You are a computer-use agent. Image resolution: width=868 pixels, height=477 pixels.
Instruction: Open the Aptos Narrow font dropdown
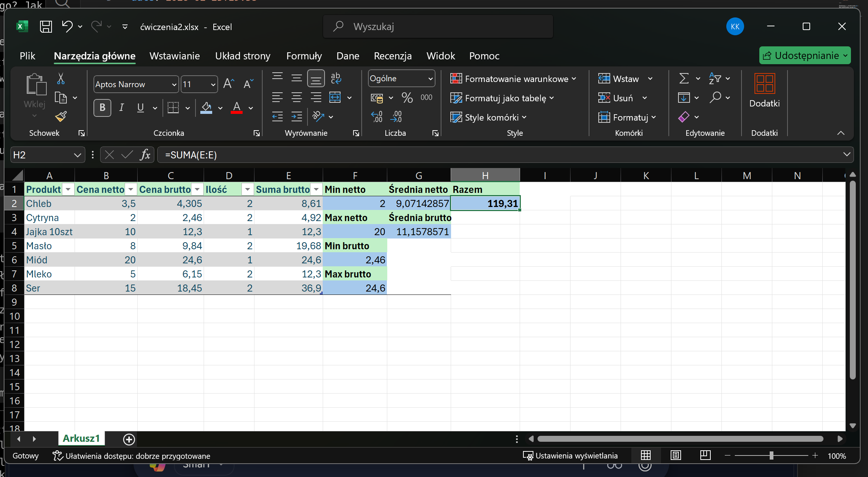click(174, 85)
